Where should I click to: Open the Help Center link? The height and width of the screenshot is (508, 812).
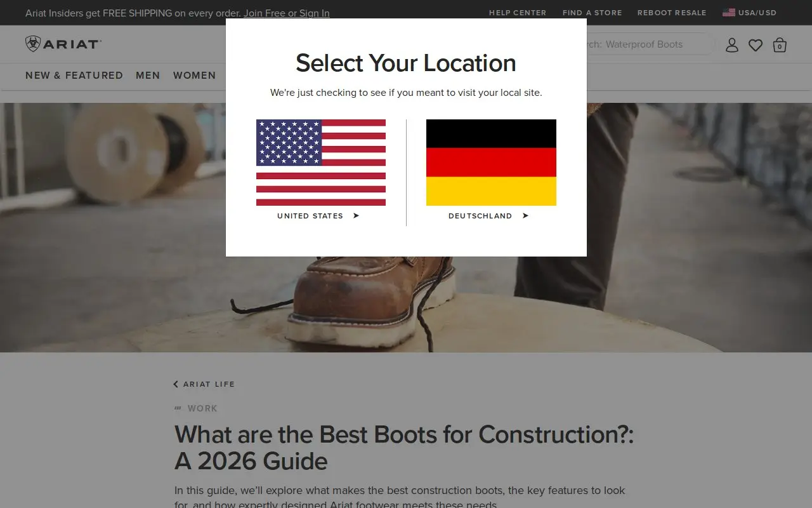518,13
